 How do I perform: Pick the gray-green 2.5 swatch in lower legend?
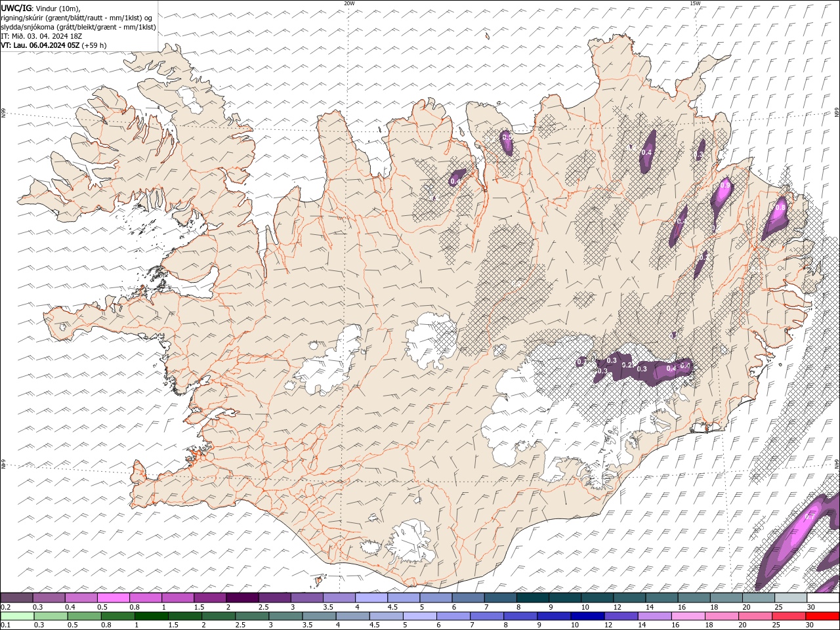point(252,616)
